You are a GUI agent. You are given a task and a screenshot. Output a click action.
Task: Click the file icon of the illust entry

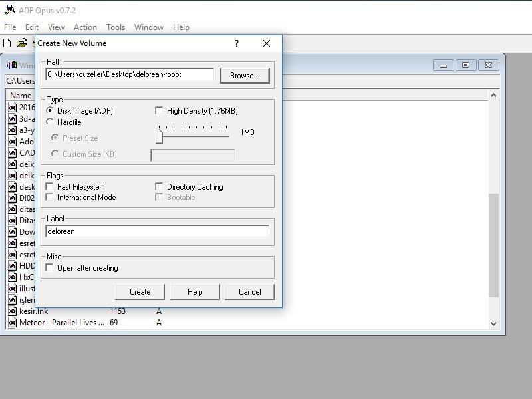(x=12, y=289)
